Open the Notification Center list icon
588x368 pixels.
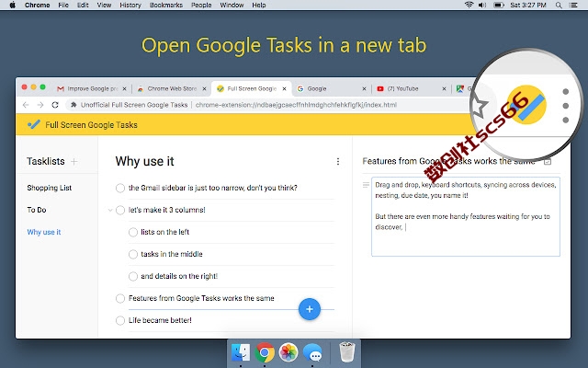tap(573, 5)
